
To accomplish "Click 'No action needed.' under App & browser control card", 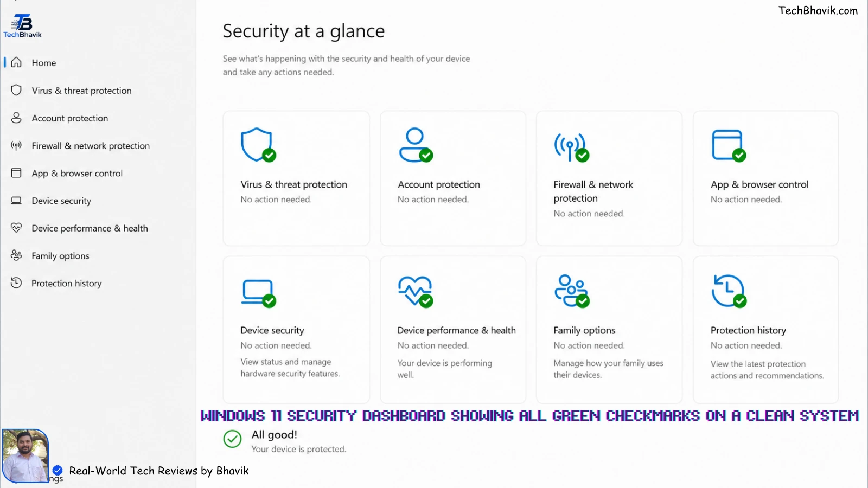I will (x=746, y=200).
